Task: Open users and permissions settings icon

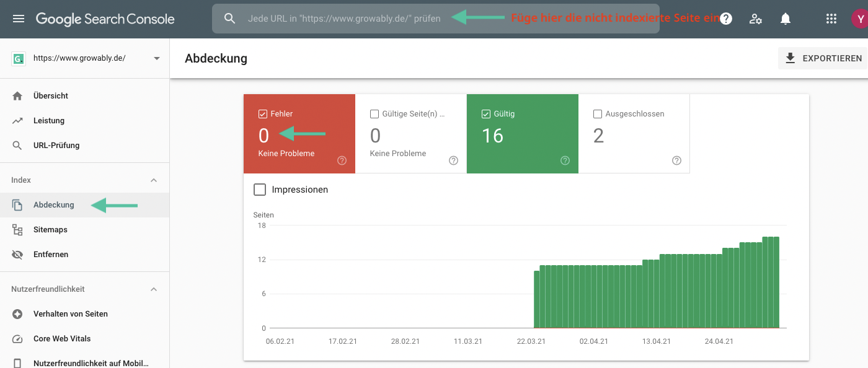Action: coord(756,19)
